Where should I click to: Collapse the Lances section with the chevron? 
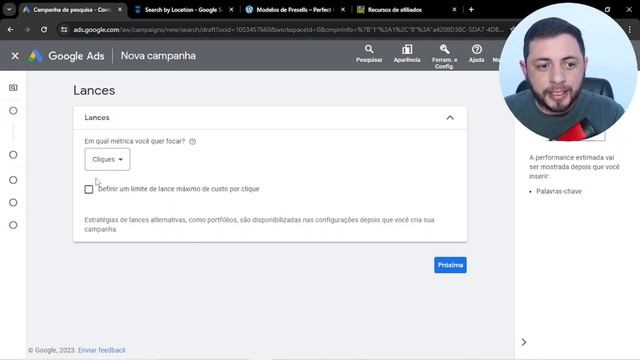[450, 118]
